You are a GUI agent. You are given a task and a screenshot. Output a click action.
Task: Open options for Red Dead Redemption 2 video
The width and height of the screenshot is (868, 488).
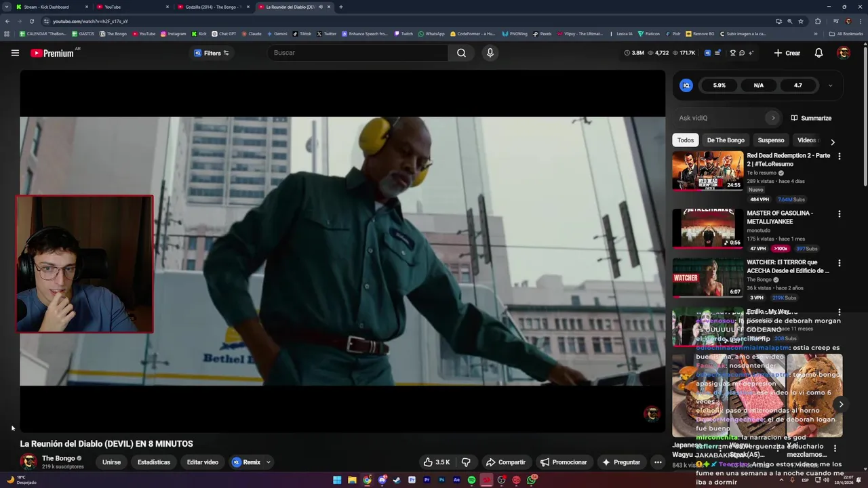840,157
